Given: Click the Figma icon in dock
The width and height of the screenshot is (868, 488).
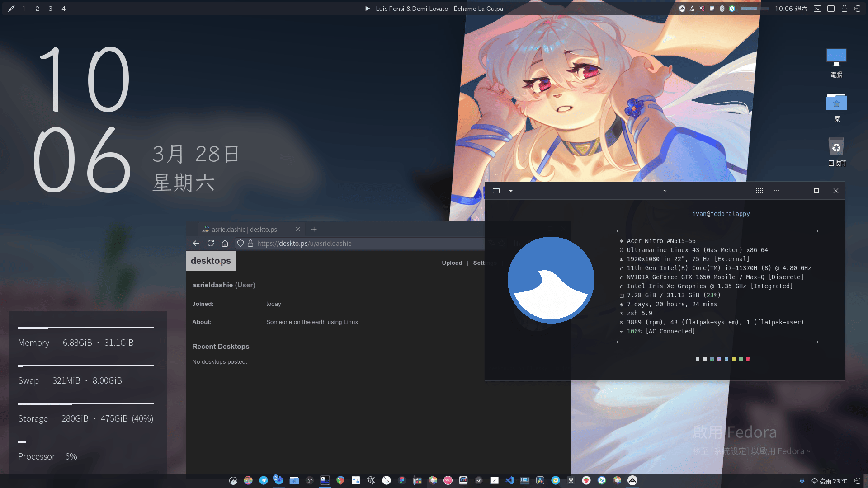Looking at the screenshot, I should (402, 480).
